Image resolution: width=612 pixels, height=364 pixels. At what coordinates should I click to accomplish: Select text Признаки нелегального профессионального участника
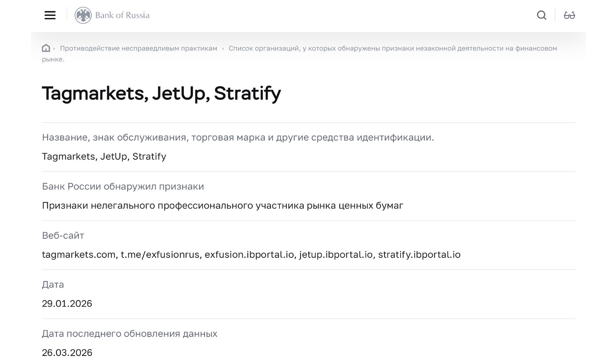[222, 205]
